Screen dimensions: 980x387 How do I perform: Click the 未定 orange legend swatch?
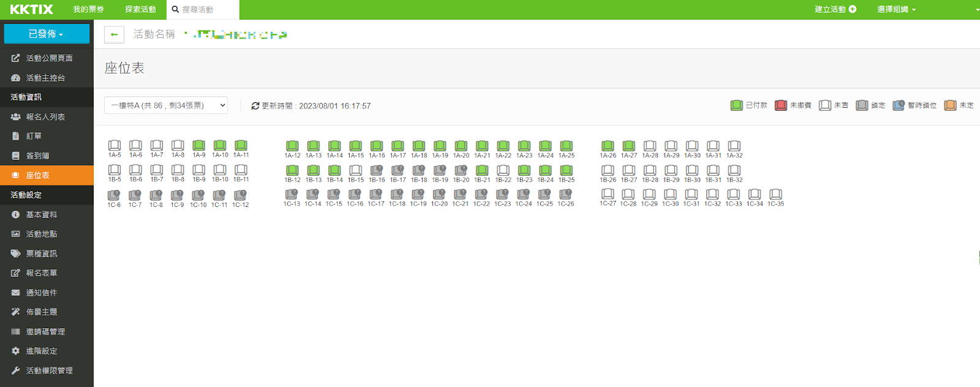[x=951, y=105]
